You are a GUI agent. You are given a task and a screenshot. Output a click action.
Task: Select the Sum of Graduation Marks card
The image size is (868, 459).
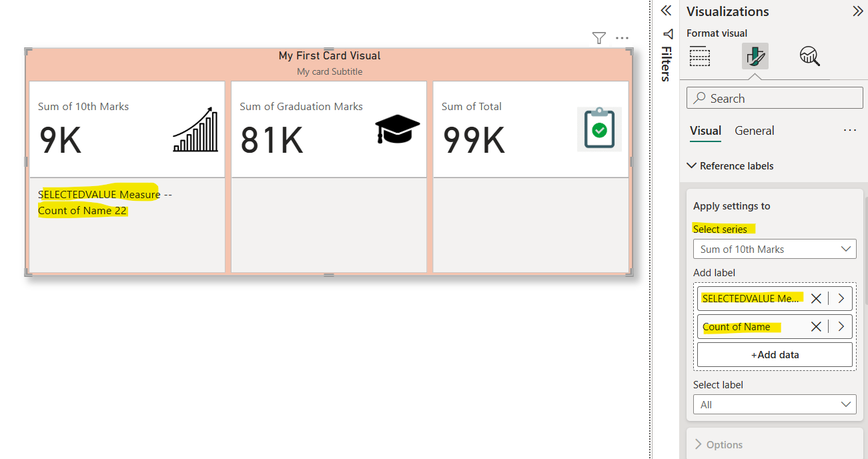(x=328, y=129)
